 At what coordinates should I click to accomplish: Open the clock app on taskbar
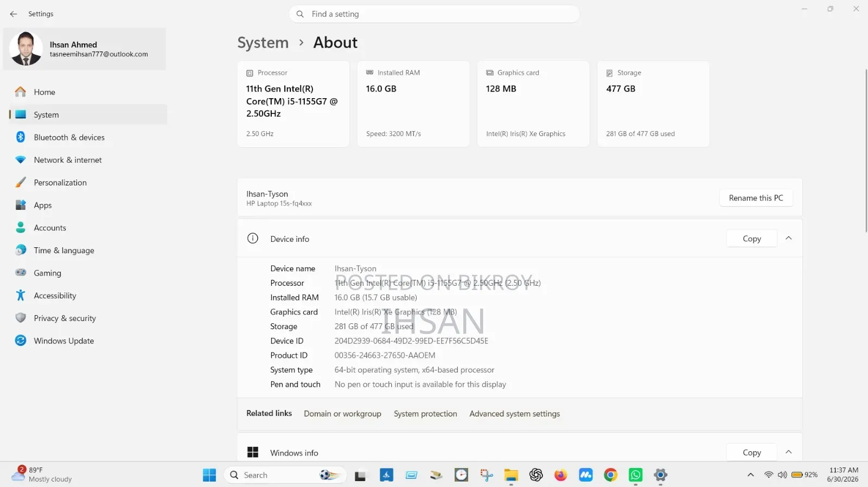click(461, 475)
